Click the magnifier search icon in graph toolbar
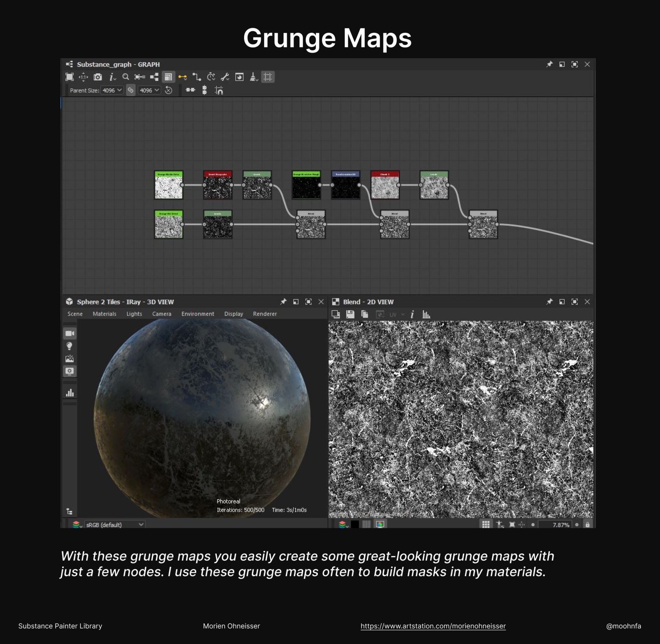Viewport: 660px width, 644px height. coord(125,77)
